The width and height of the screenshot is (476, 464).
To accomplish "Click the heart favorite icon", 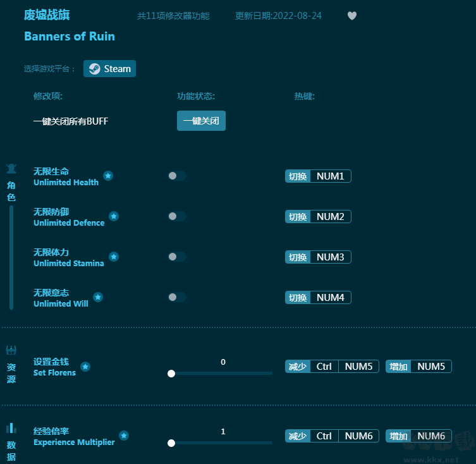I will tap(352, 16).
